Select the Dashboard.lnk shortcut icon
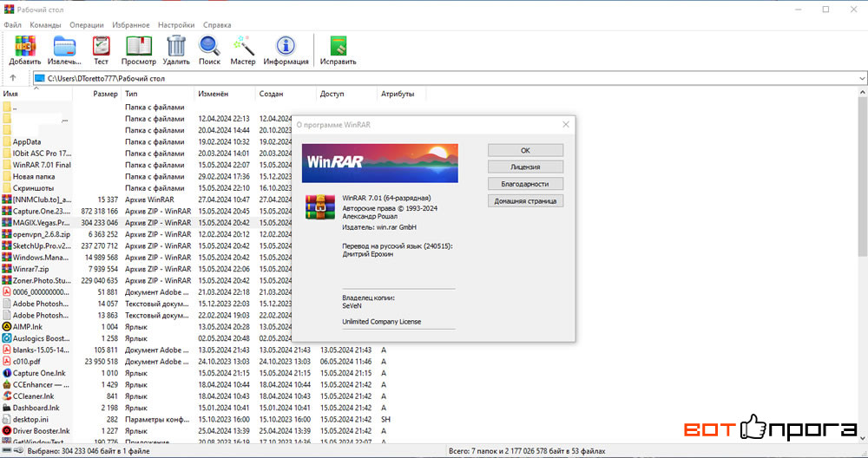This screenshot has height=458, width=868. (7, 408)
